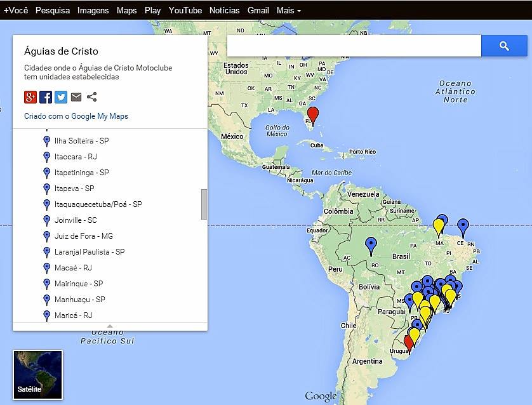
Task: Select 'Mairinque - SP' list entry
Action: pos(79,284)
